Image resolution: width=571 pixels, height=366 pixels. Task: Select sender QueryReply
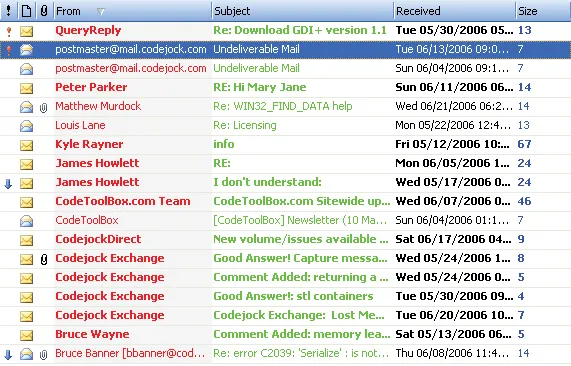click(88, 30)
